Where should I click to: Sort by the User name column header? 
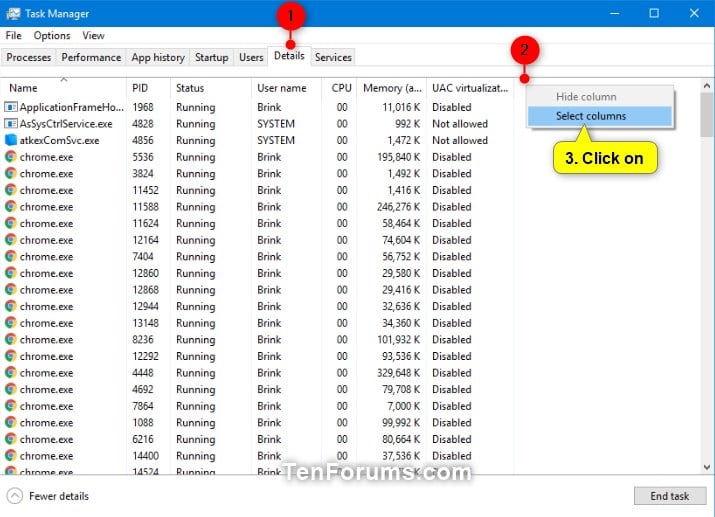click(x=286, y=88)
